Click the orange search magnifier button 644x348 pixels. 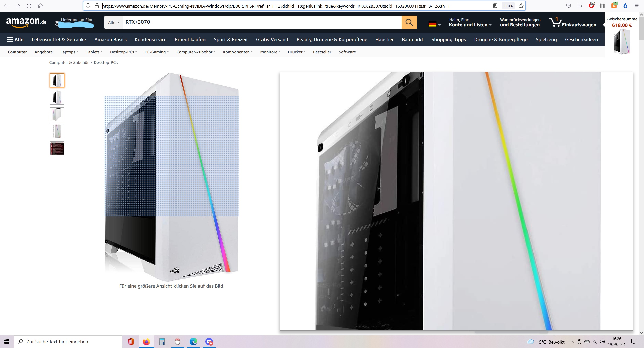click(409, 22)
